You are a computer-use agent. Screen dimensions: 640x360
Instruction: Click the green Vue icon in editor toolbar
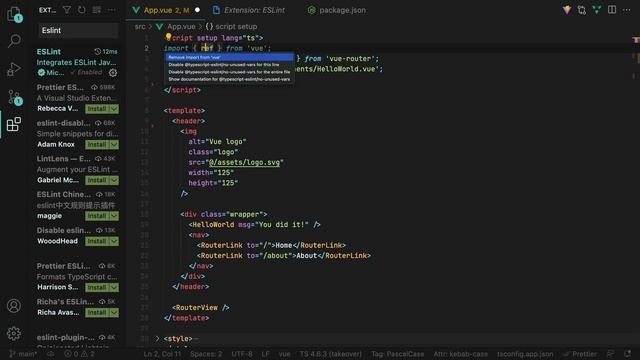(x=597, y=10)
